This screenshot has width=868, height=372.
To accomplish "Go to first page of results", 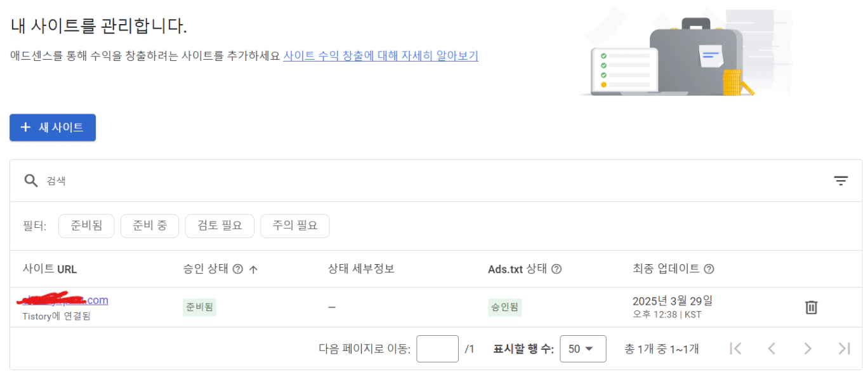I will pyautogui.click(x=735, y=349).
